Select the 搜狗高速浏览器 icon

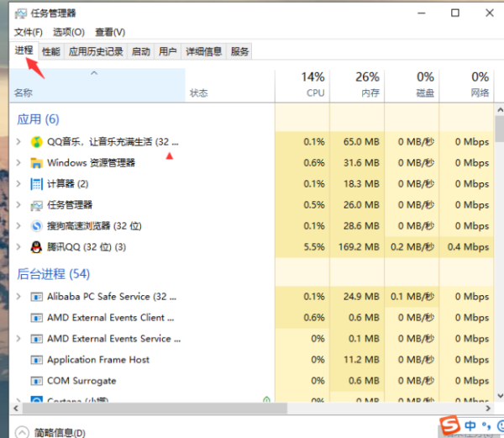click(36, 226)
